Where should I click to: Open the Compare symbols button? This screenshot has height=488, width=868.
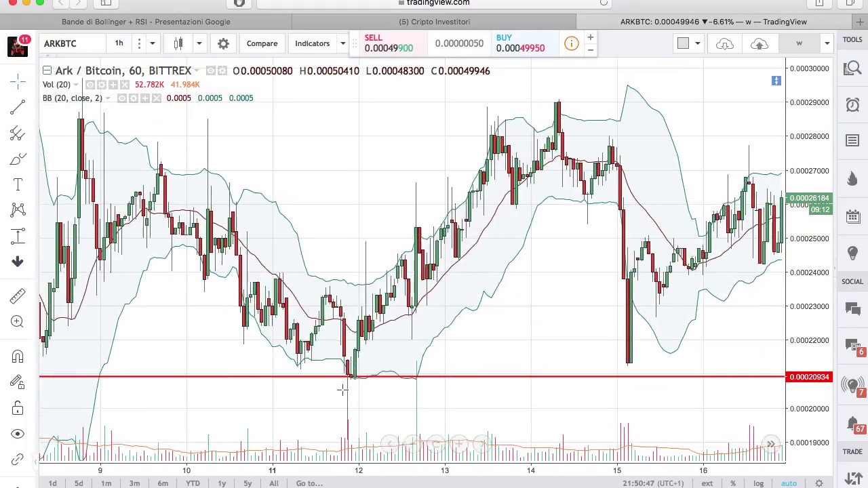click(x=262, y=43)
